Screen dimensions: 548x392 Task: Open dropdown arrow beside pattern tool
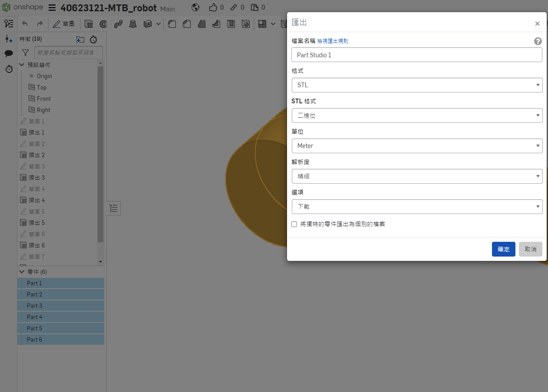(x=273, y=24)
